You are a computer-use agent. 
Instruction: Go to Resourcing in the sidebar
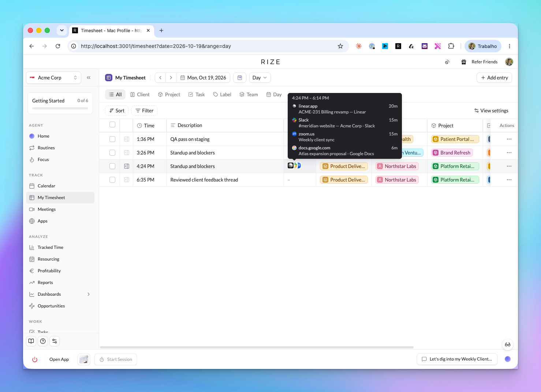[60, 259]
